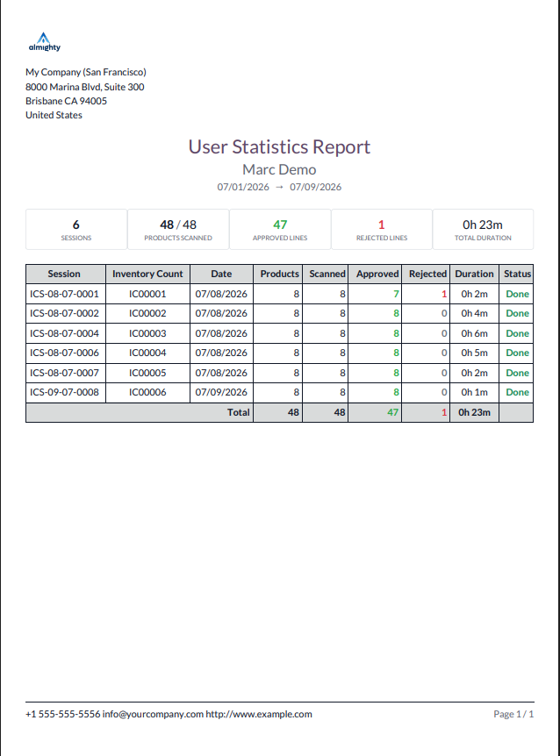
Task: Click the Status column header
Action: pyautogui.click(x=516, y=274)
